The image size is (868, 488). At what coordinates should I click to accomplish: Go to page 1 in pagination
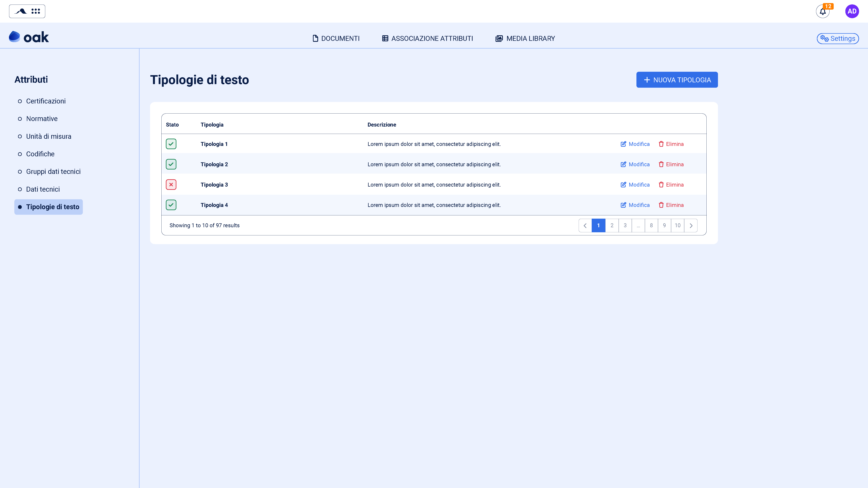tap(598, 226)
